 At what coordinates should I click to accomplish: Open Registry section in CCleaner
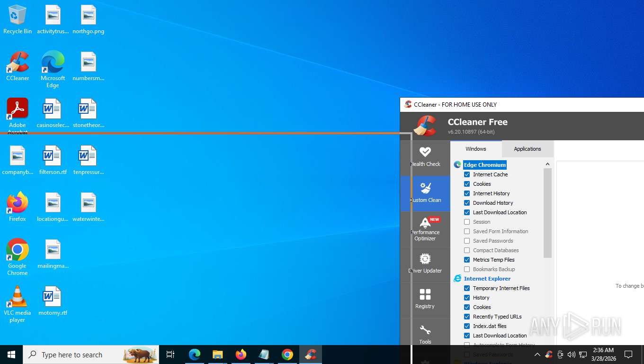tap(425, 300)
